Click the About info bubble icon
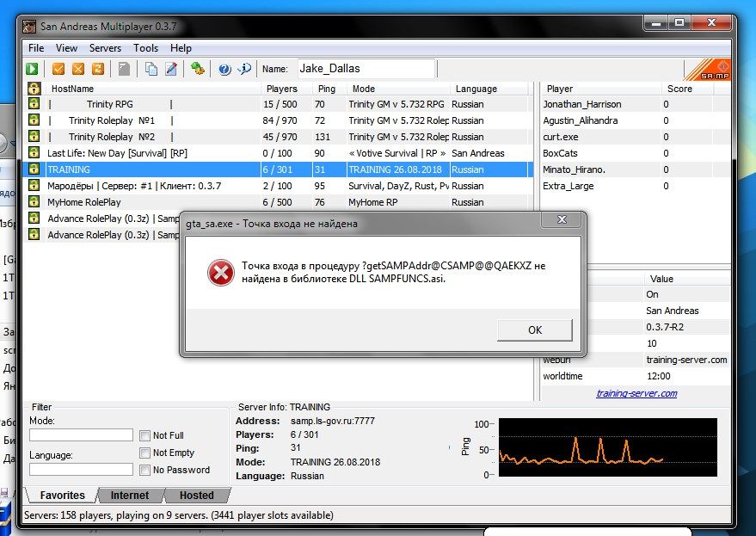756x536 pixels. click(244, 69)
